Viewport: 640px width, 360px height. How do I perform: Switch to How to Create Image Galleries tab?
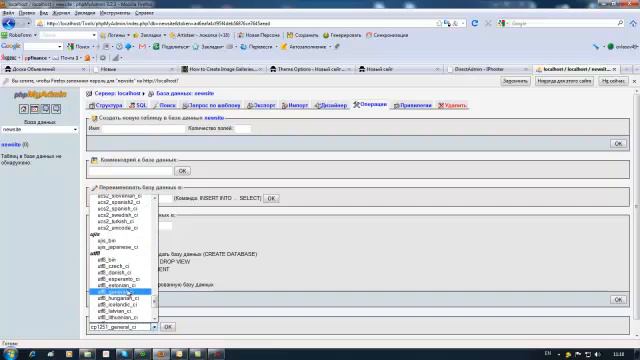[x=222, y=69]
